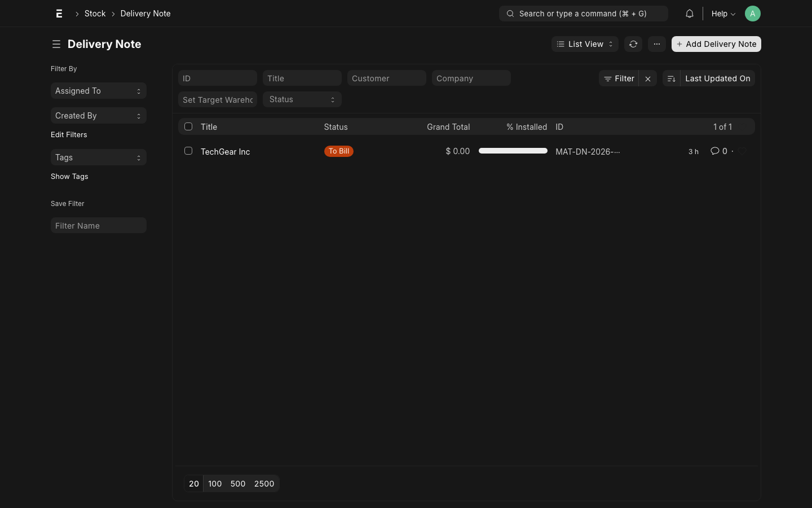Viewport: 812px width, 508px height.
Task: Toggle sort order direction icon
Action: coord(671,79)
